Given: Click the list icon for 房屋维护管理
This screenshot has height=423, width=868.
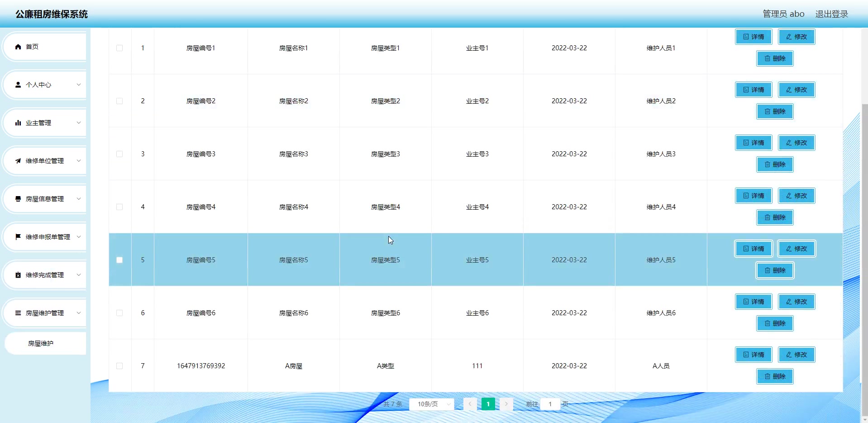Looking at the screenshot, I should tap(18, 313).
